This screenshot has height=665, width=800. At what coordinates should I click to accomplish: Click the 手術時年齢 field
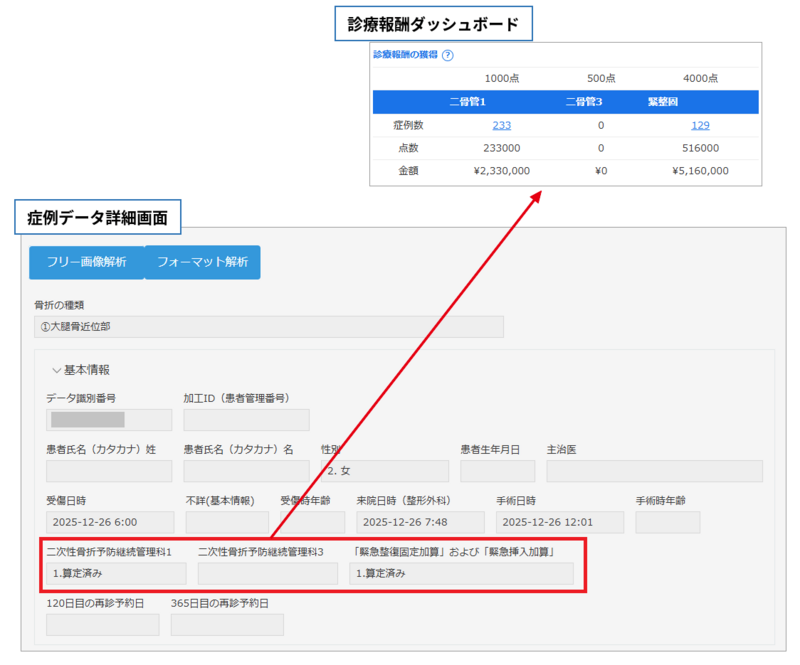point(668,523)
